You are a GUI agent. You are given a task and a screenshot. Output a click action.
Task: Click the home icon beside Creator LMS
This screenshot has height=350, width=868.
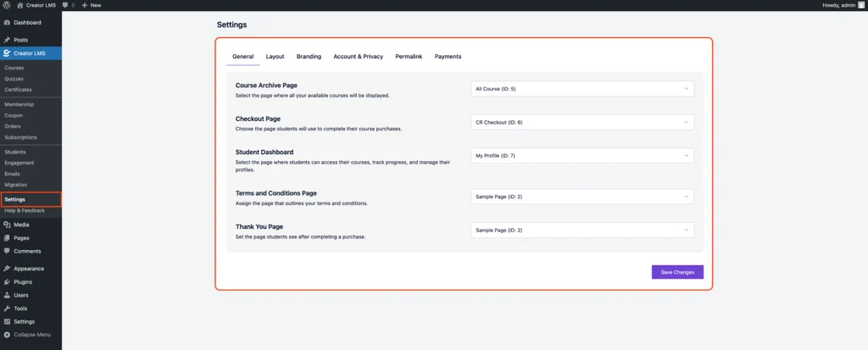pyautogui.click(x=20, y=5)
